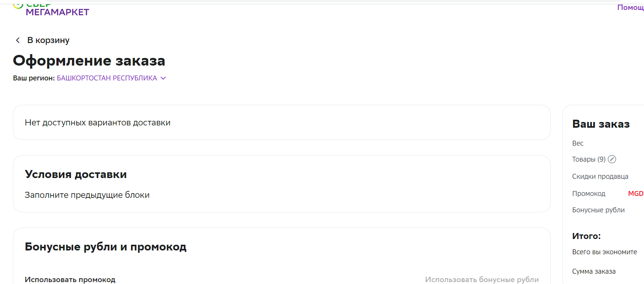Open the В корзину link
The height and width of the screenshot is (284, 644).
tap(48, 40)
